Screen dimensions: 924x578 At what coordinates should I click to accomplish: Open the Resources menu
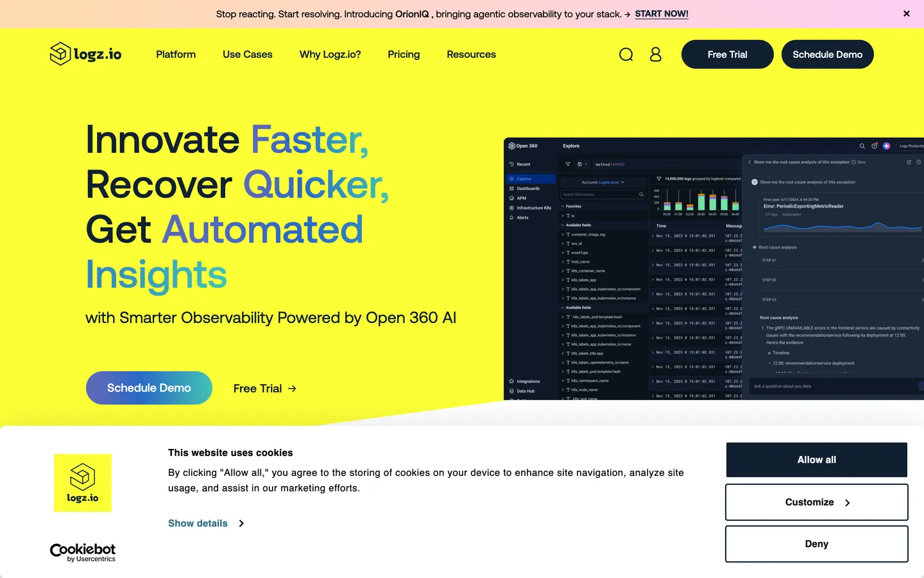tap(471, 55)
